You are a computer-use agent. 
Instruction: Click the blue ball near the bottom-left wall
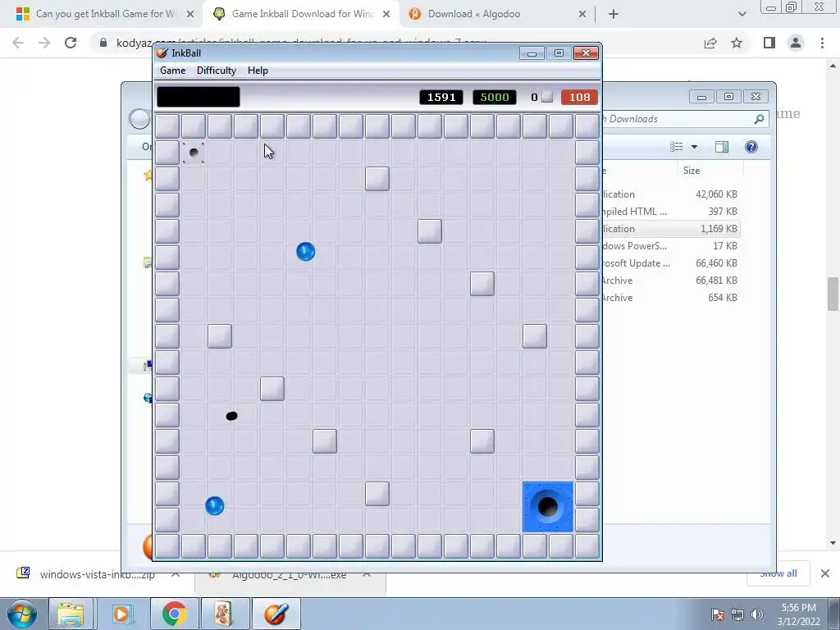coord(214,505)
